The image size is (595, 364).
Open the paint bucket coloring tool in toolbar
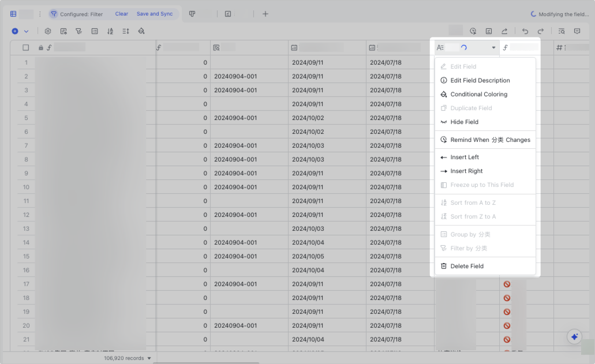pos(141,31)
